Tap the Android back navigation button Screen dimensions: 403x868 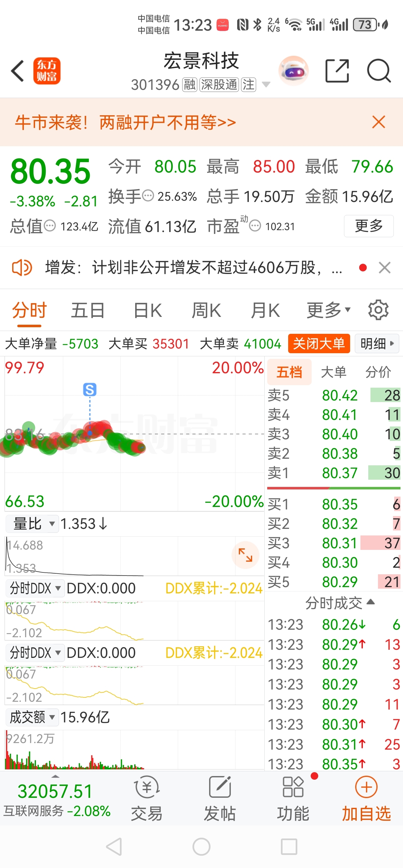click(x=114, y=846)
